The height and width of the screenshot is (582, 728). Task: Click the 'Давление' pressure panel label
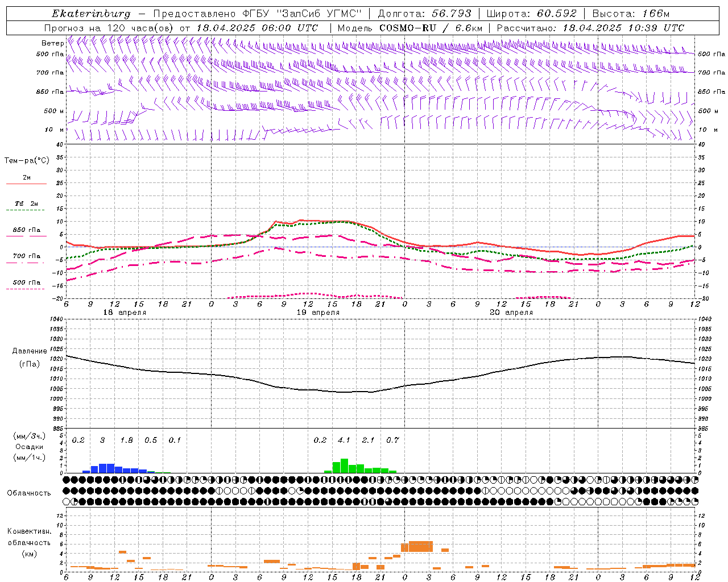pyautogui.click(x=30, y=351)
